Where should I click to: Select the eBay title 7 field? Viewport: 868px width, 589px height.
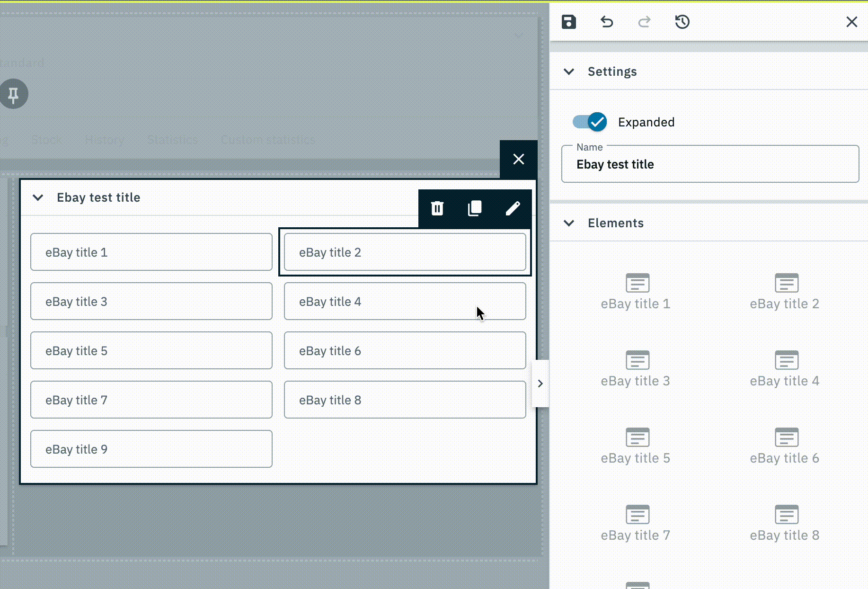pyautogui.click(x=151, y=400)
